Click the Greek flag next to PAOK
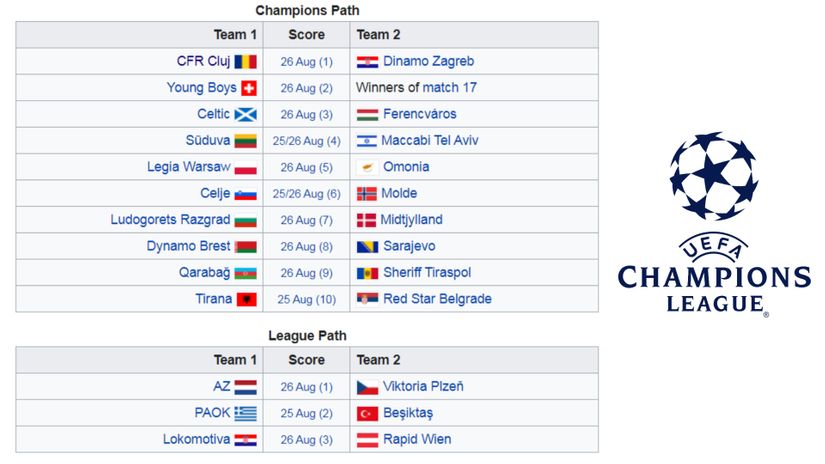This screenshot has height=464, width=825. (x=245, y=413)
